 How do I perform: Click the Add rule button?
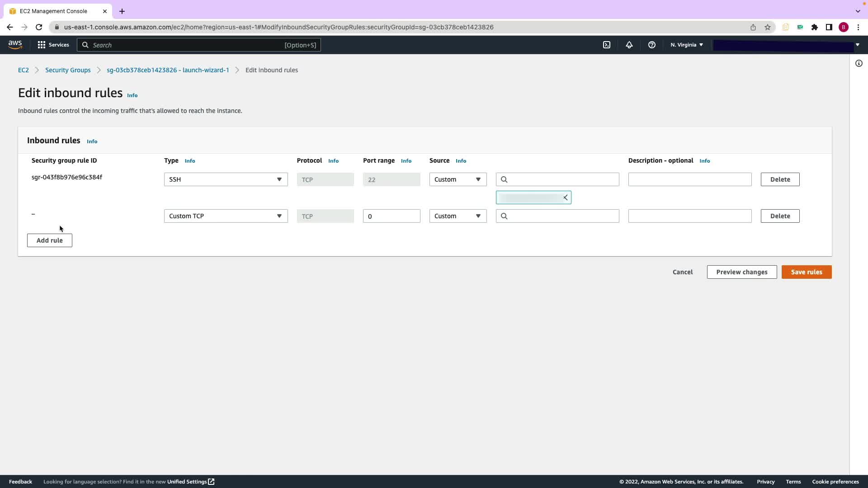50,240
